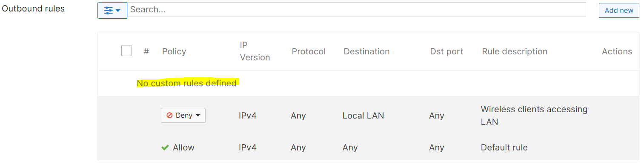Focus the outbound rules Search field
The height and width of the screenshot is (164, 644).
pyautogui.click(x=357, y=9)
